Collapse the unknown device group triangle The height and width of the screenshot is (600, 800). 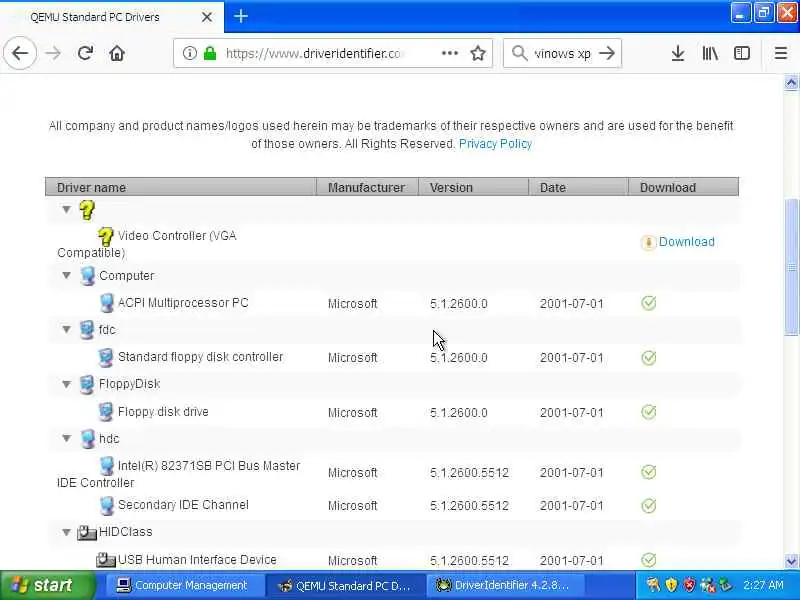[x=66, y=209]
